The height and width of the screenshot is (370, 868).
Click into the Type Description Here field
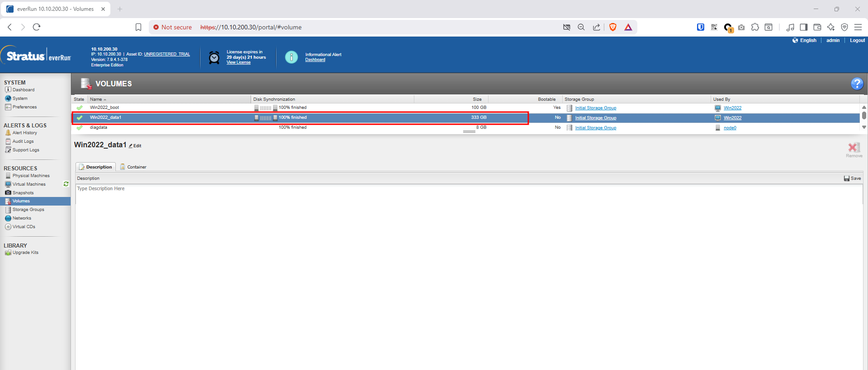(468, 271)
